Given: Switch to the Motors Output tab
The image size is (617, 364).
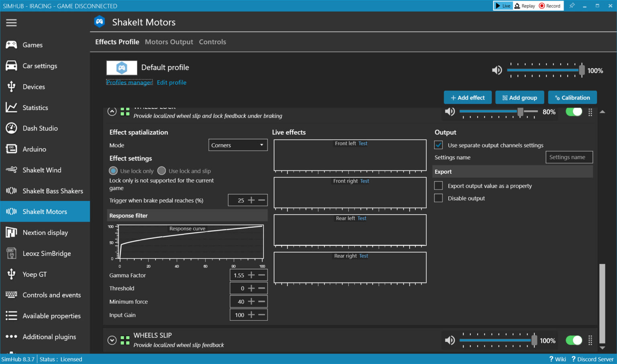Looking at the screenshot, I should [169, 42].
